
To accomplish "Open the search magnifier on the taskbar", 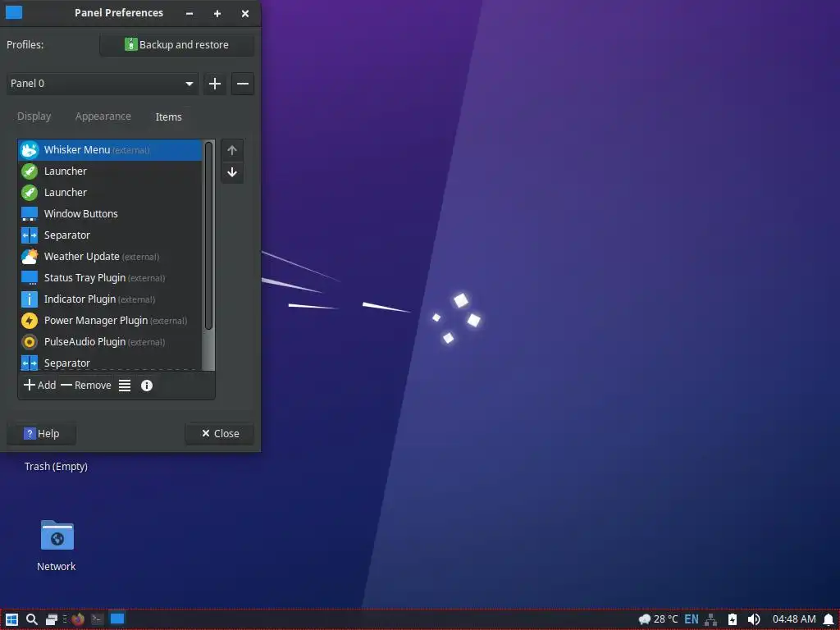I will pos(32,620).
